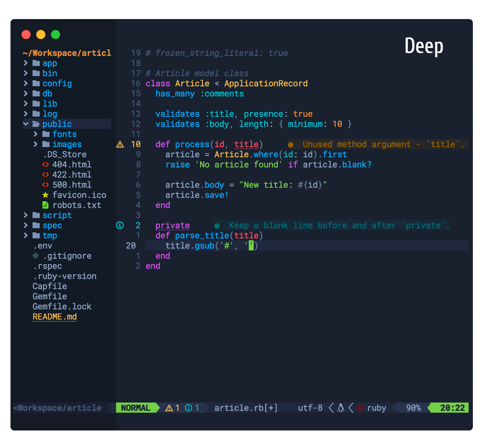This screenshot has height=448, width=484.
Task: Expand the app folder chevron
Action: (x=26, y=63)
